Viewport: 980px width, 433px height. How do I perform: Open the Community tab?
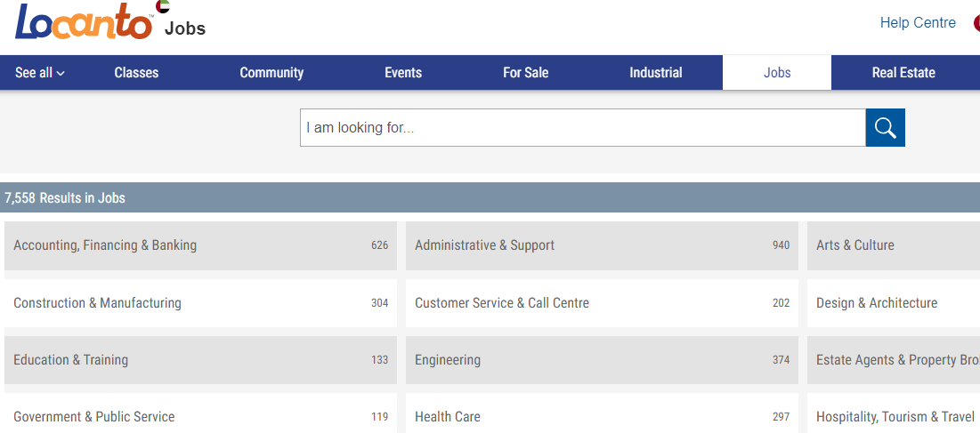tap(271, 73)
